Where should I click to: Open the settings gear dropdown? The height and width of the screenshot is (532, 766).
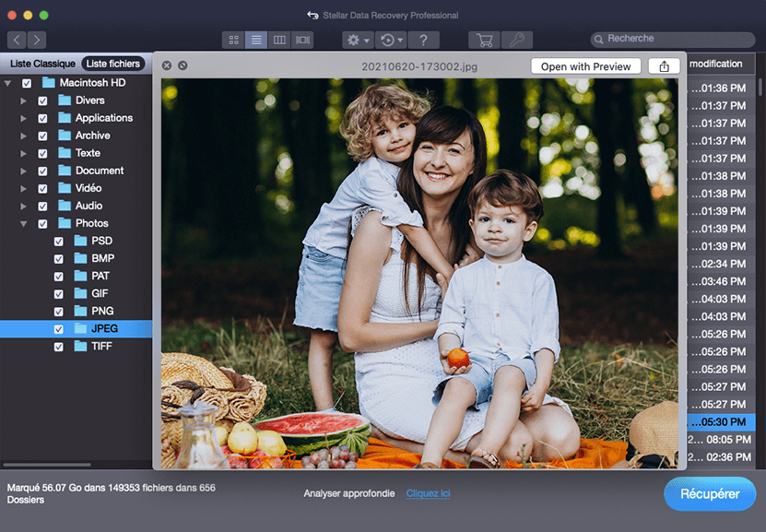[x=357, y=40]
